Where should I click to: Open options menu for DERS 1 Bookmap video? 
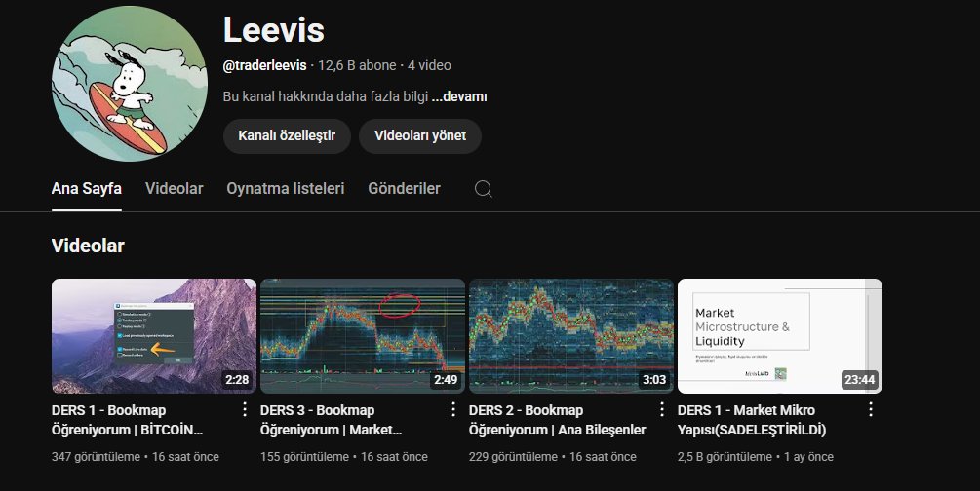click(x=245, y=409)
